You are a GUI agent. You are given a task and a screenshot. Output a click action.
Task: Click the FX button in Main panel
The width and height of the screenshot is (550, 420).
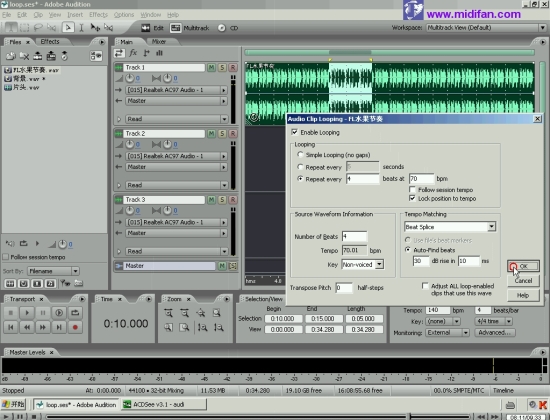point(133,53)
